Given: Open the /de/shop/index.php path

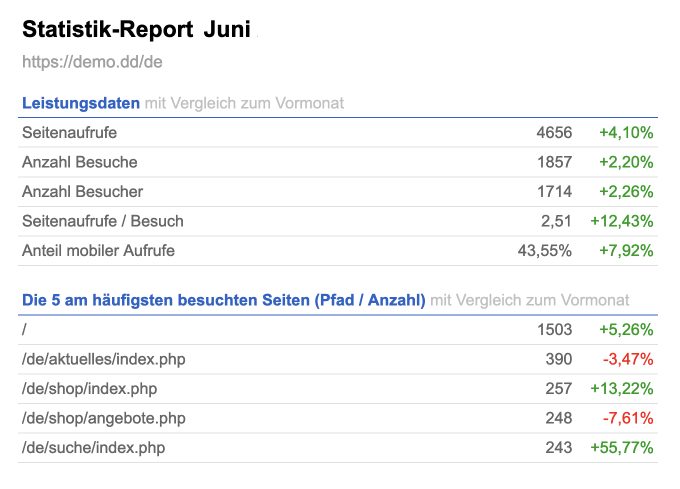Looking at the screenshot, I should pyautogui.click(x=89, y=388).
